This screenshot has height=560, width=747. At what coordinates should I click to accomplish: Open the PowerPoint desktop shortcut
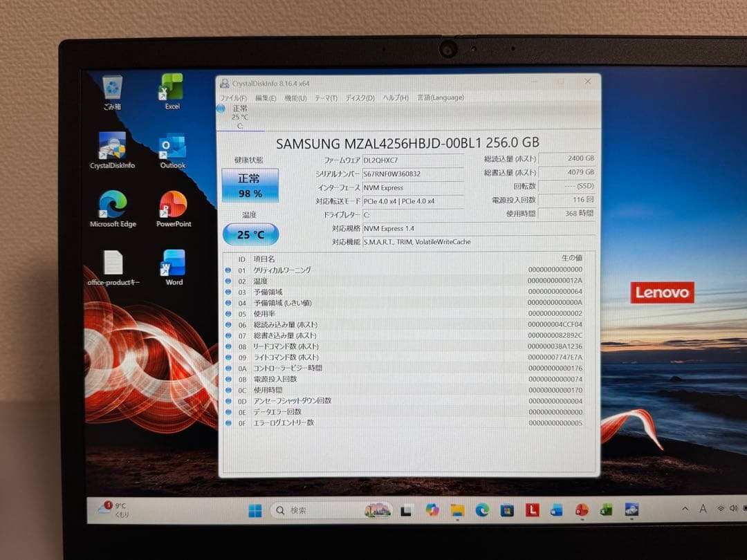[x=174, y=209]
